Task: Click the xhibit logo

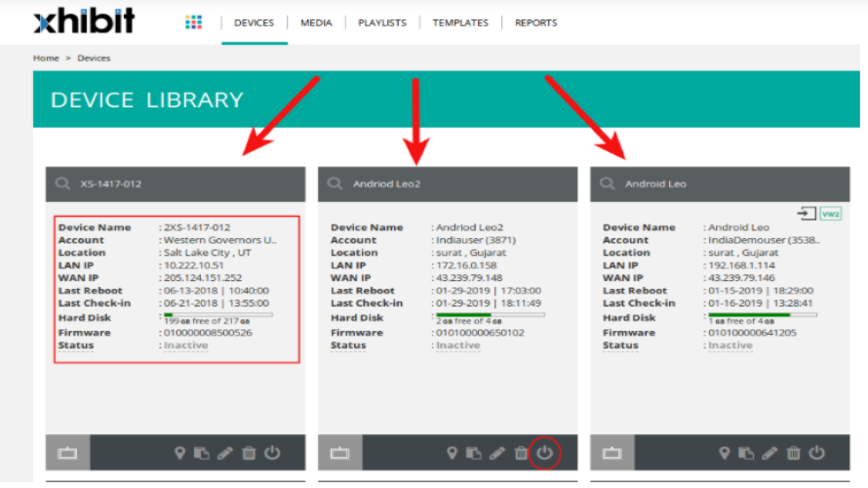Action: [x=84, y=21]
